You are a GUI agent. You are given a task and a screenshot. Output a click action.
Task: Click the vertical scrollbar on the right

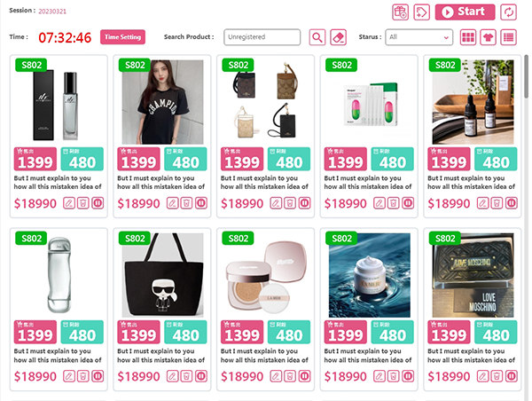tap(526, 75)
